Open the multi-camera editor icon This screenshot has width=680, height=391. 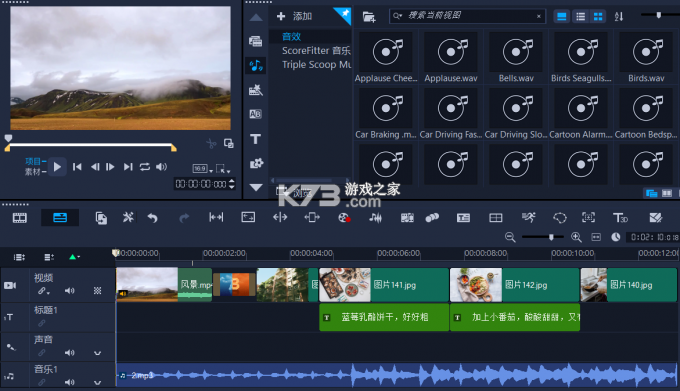pos(495,218)
